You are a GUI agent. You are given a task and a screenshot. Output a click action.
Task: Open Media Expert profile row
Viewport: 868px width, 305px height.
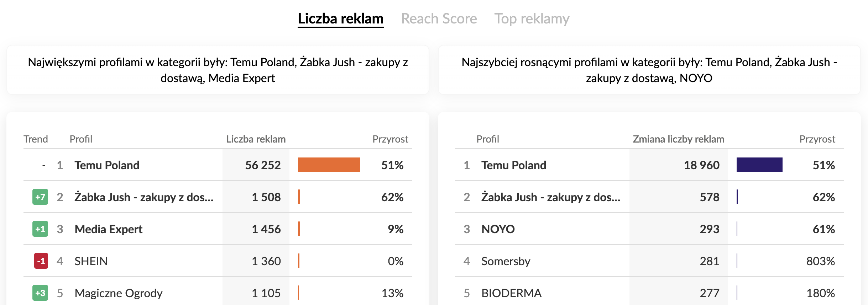pyautogui.click(x=108, y=229)
